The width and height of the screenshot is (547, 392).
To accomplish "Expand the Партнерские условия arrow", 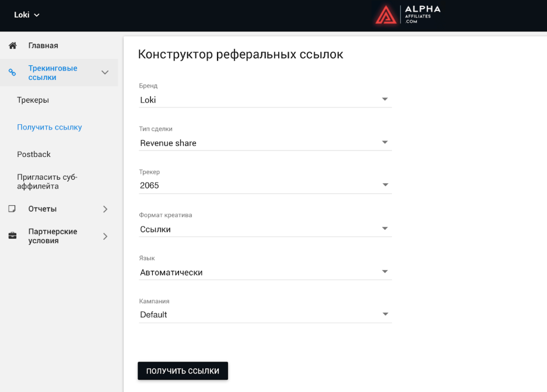I will pyautogui.click(x=106, y=236).
